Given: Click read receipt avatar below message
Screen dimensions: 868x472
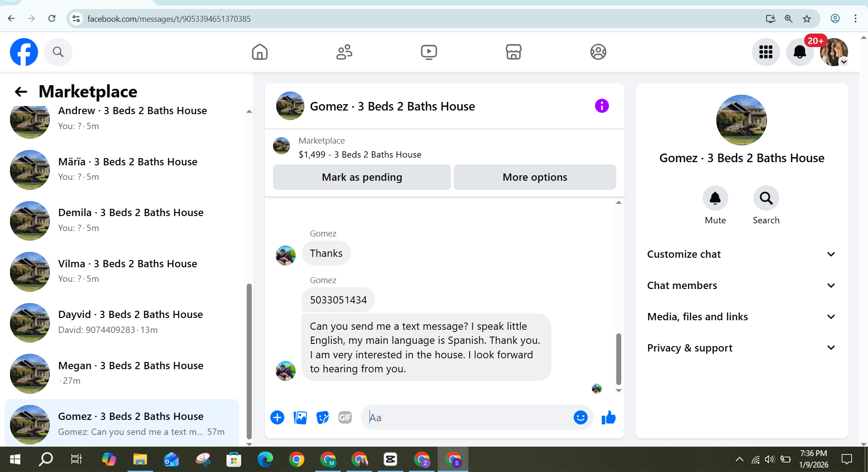Looking at the screenshot, I should [597, 388].
